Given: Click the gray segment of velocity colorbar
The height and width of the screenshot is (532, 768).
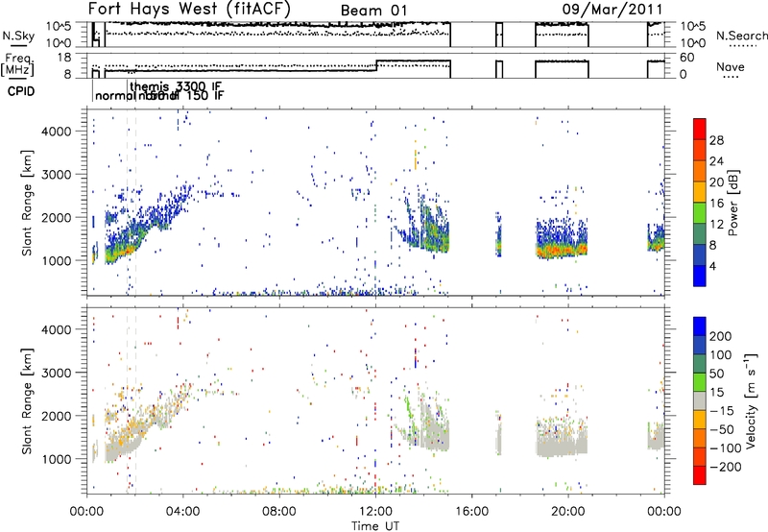Looking at the screenshot, I should (700, 400).
